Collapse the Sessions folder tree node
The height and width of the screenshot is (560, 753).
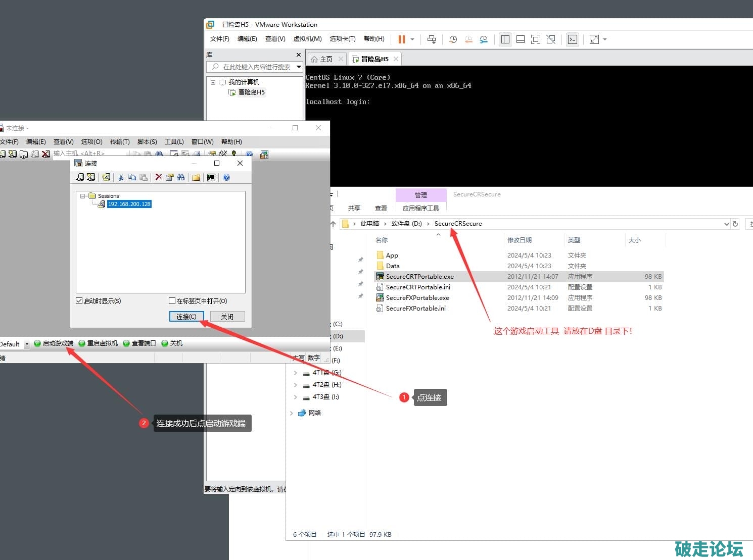click(x=83, y=196)
